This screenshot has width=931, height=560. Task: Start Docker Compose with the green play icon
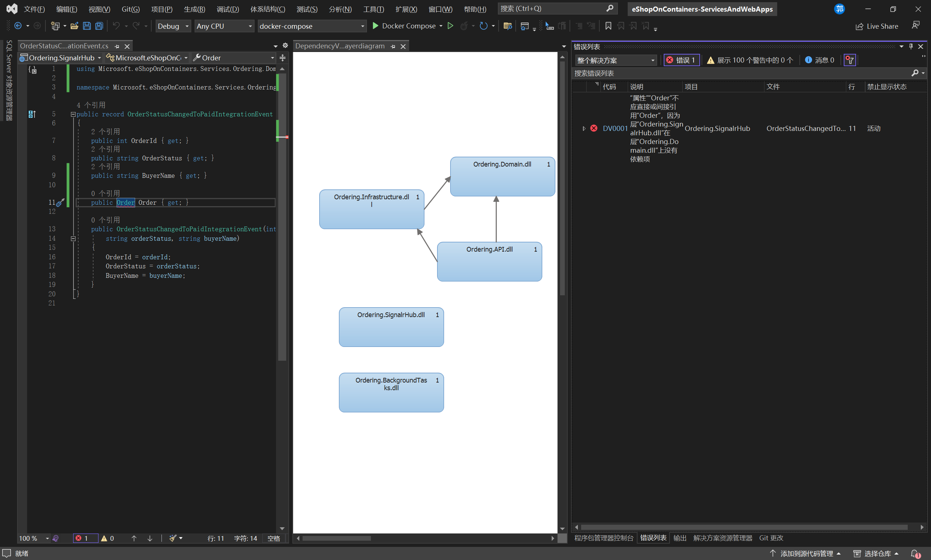(375, 26)
